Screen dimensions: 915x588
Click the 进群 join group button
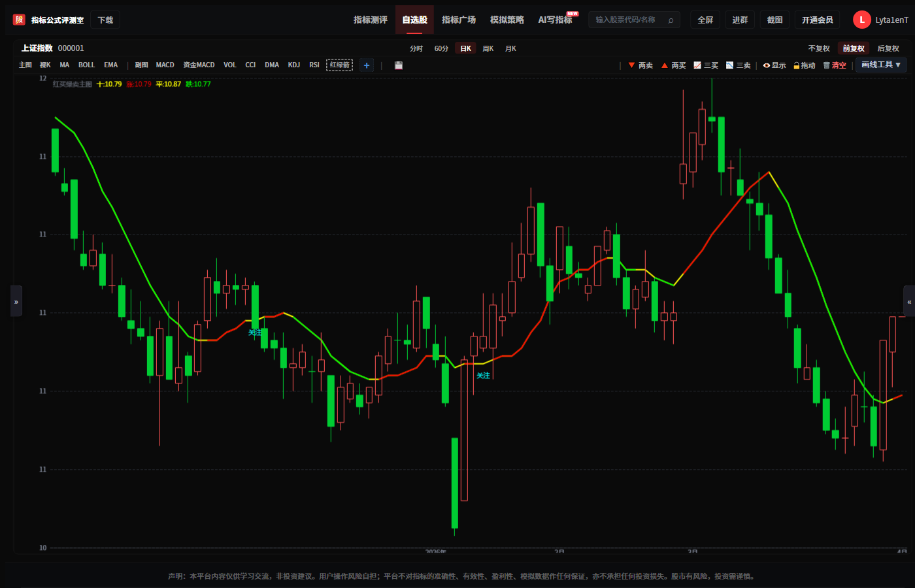[740, 20]
